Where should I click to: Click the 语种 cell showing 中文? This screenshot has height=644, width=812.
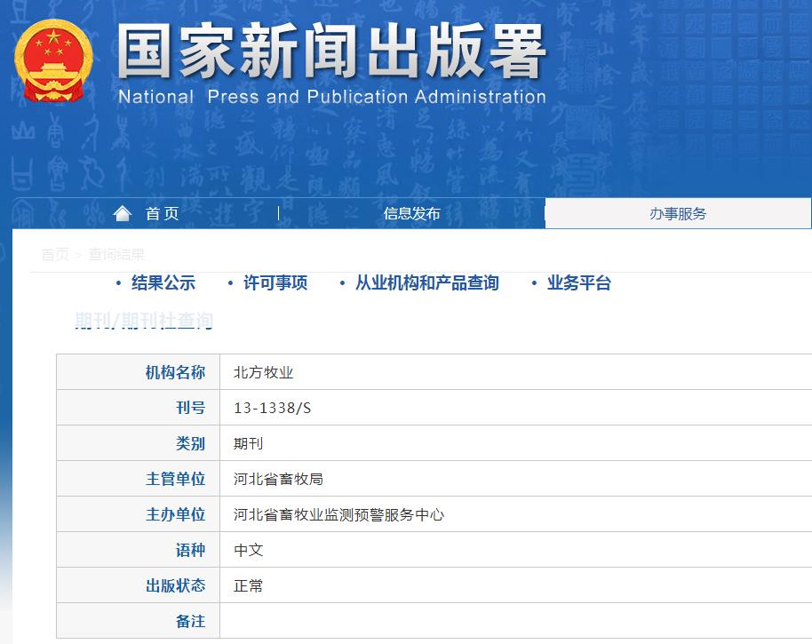coord(249,550)
